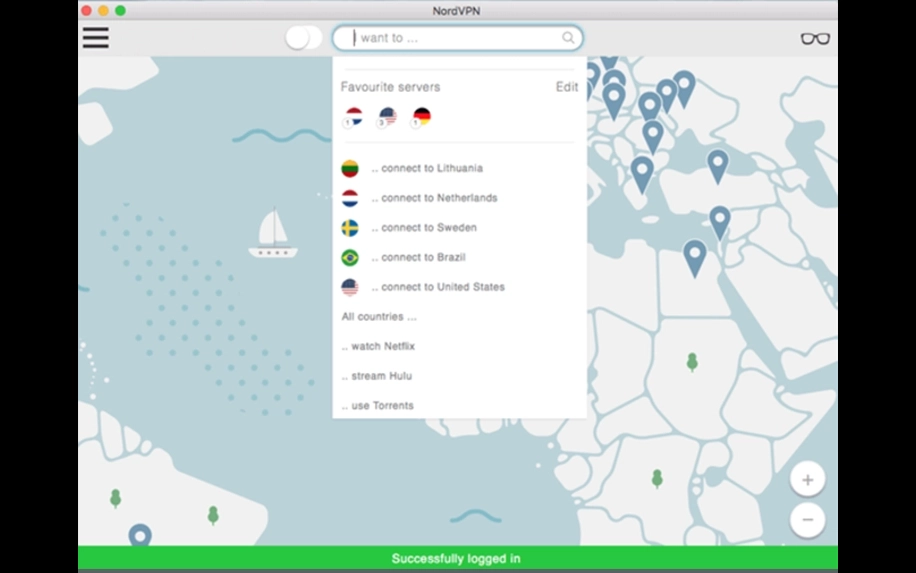
Task: Click the Brazil flag icon
Action: [x=350, y=258]
